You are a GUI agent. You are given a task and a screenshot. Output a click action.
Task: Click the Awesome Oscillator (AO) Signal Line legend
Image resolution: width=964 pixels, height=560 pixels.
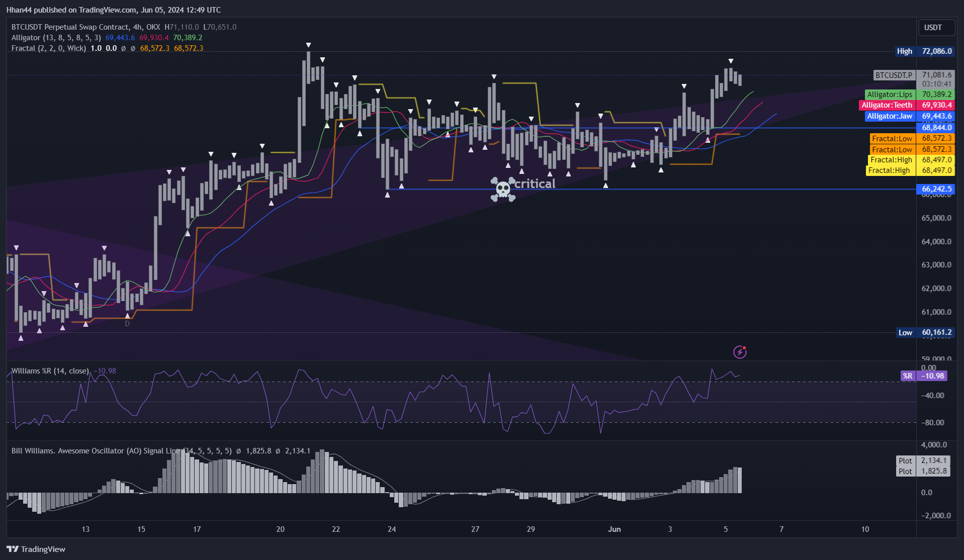[121, 451]
